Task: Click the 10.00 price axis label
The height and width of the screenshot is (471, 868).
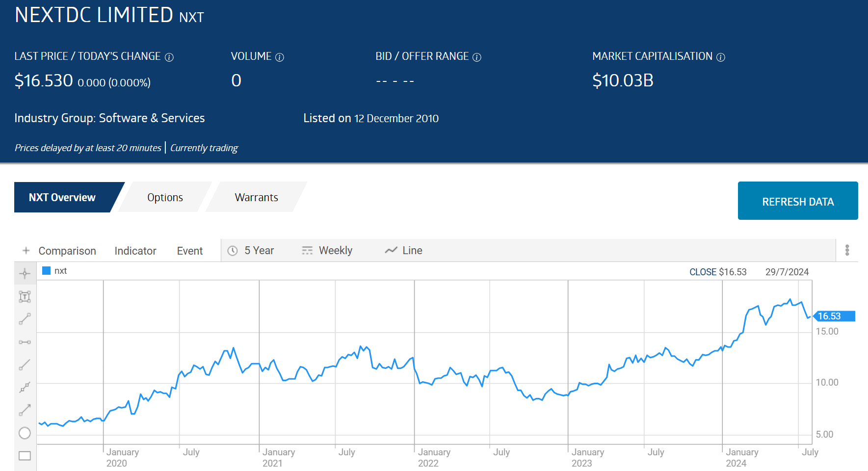Action: [827, 383]
